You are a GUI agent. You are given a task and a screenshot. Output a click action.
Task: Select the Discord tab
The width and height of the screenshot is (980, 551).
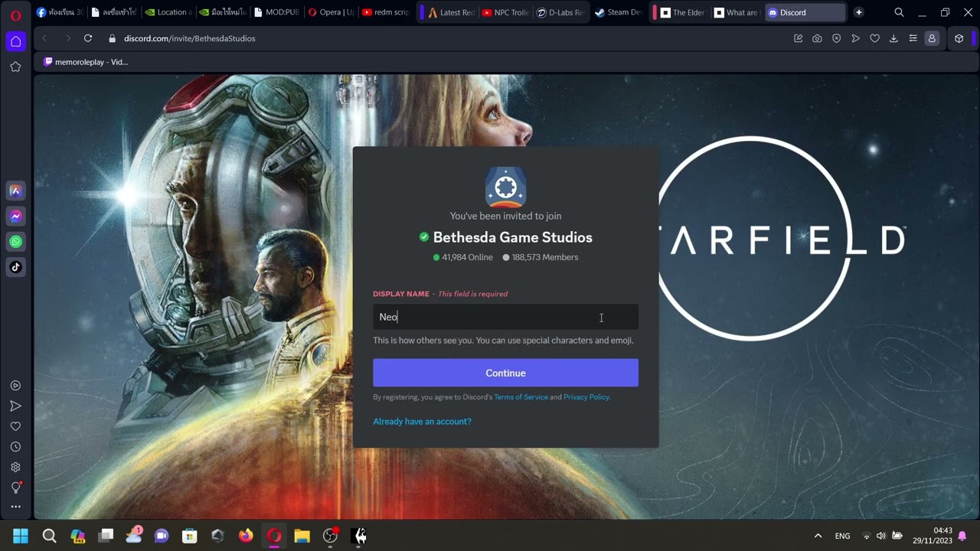coord(805,12)
